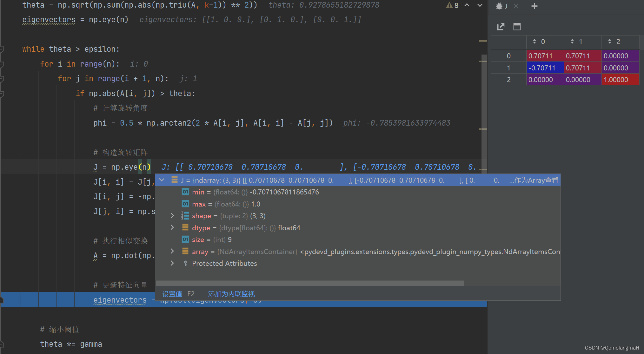Click the warning indicator showing 8 problems
Screen dimensions: 644x354
452,5
